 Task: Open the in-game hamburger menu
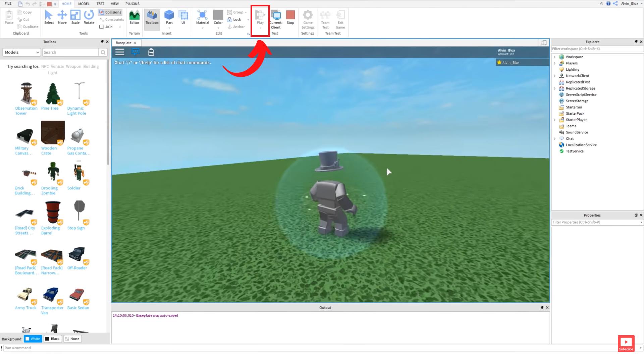coord(120,52)
